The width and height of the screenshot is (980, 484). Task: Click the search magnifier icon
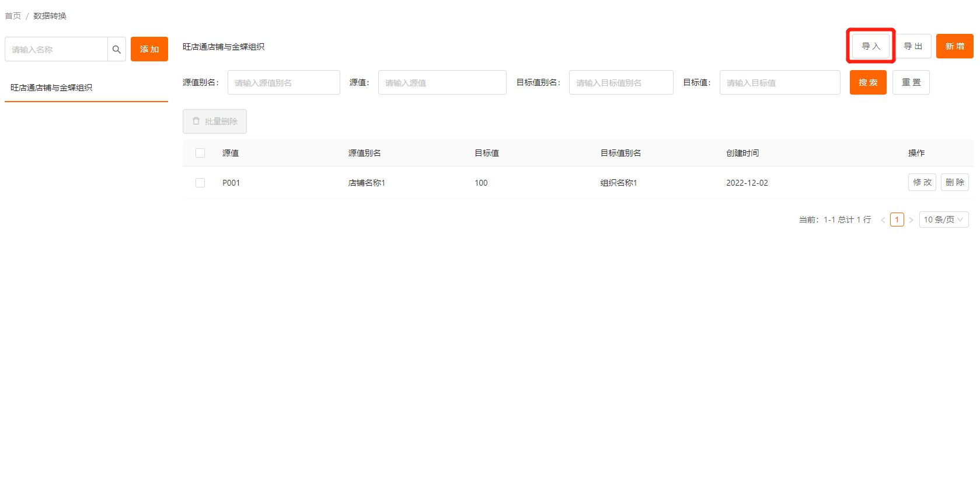[x=117, y=50]
